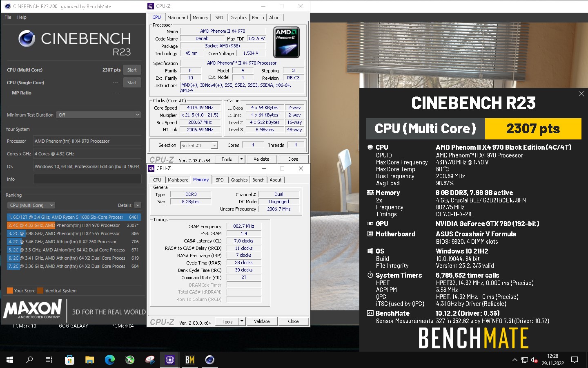This screenshot has height=368, width=588.
Task: Click the muted volume tray icon
Action: 535,360
